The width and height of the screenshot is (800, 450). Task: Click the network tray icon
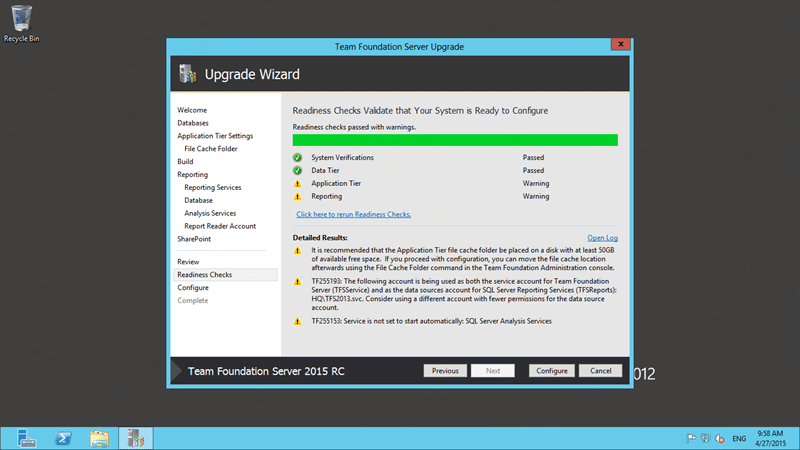point(706,438)
